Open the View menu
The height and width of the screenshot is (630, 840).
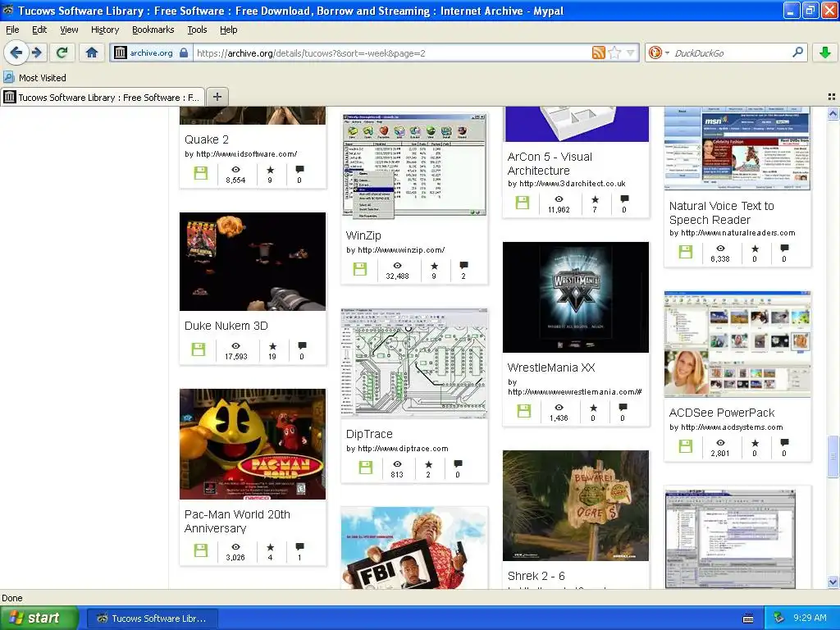[x=69, y=30]
